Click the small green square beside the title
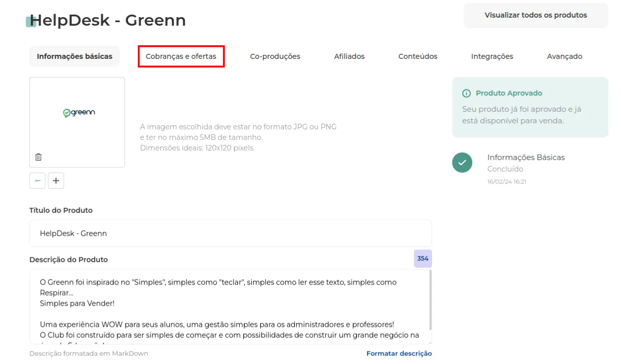 (x=31, y=22)
